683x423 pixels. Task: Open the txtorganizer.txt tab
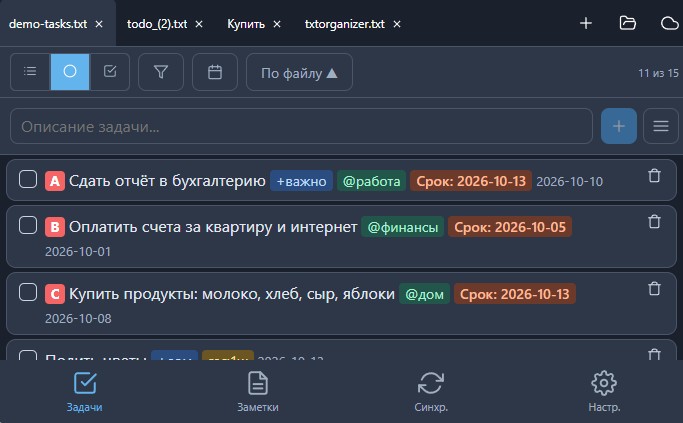coord(345,24)
